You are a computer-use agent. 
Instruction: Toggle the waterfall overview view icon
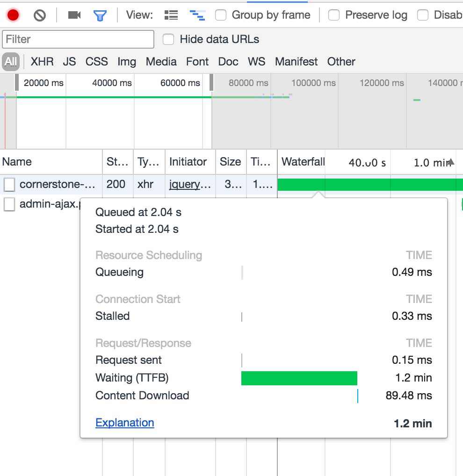(197, 15)
